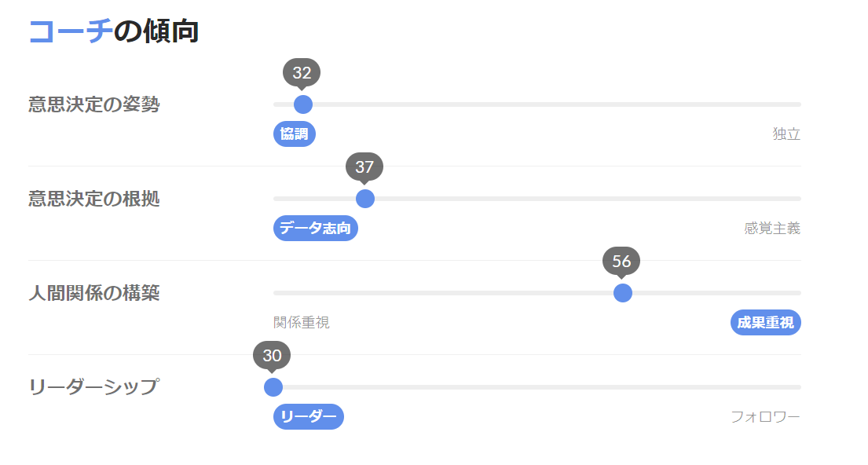Screen dimensions: 868x465
Task: Click the 人間関係の構築 slider handle
Action: 623,293
